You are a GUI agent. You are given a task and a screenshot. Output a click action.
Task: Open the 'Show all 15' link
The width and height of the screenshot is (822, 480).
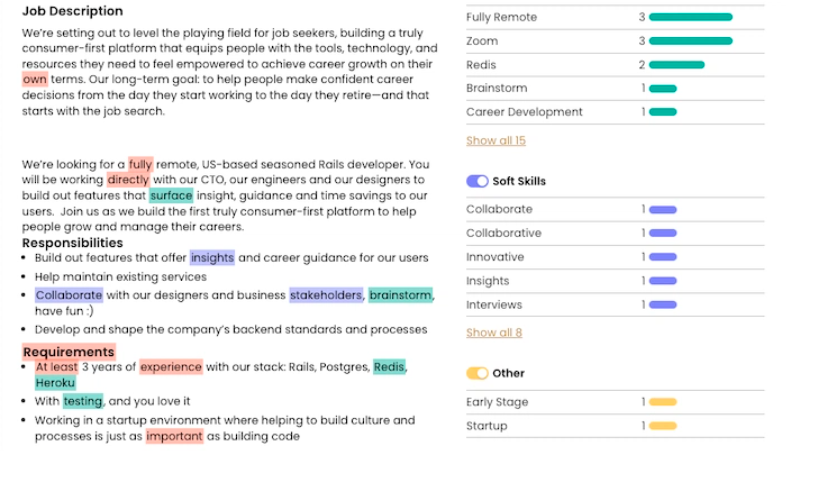[496, 141]
